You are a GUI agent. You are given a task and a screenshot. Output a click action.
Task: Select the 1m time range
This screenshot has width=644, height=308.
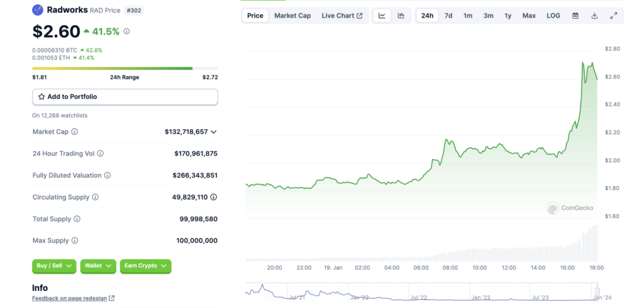click(x=468, y=16)
